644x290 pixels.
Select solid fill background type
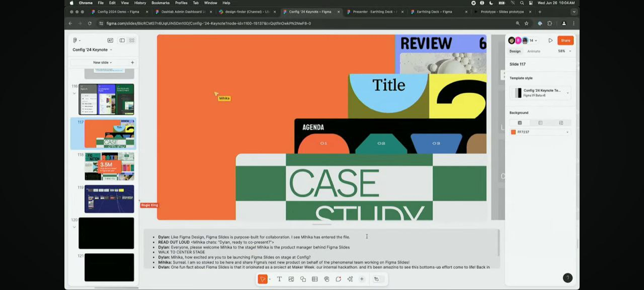click(x=519, y=123)
